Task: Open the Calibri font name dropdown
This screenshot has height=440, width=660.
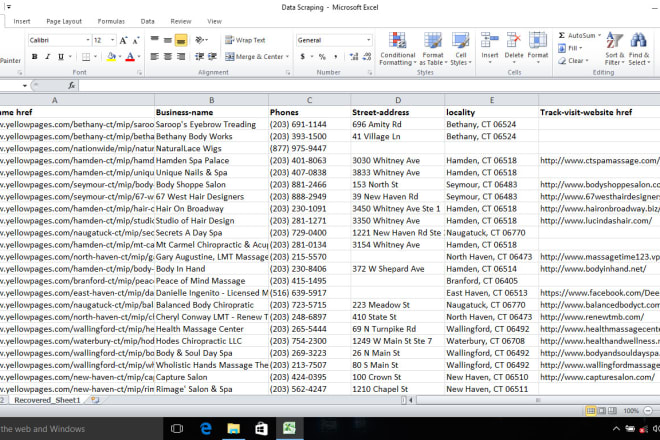Action: [x=88, y=40]
